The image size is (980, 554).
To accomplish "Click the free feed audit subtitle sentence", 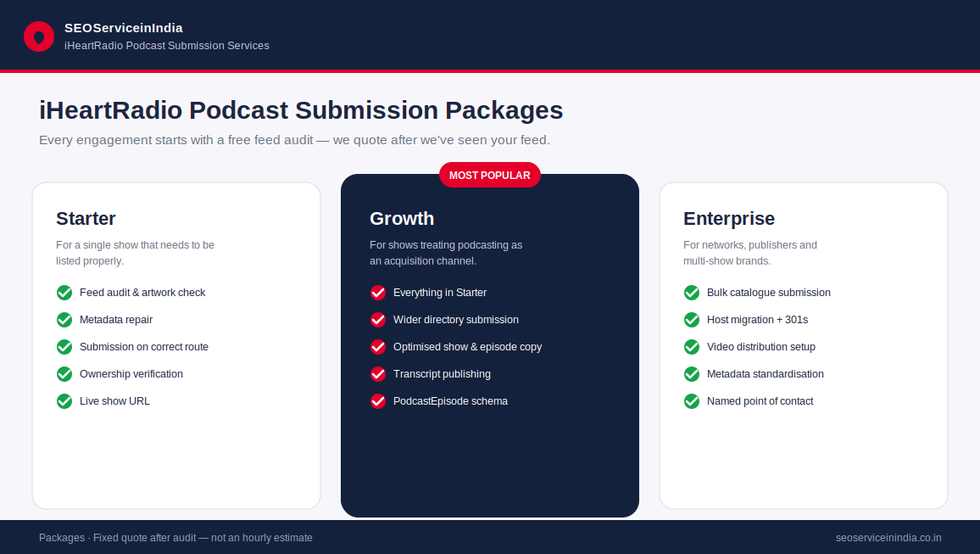I will pyautogui.click(x=294, y=140).
